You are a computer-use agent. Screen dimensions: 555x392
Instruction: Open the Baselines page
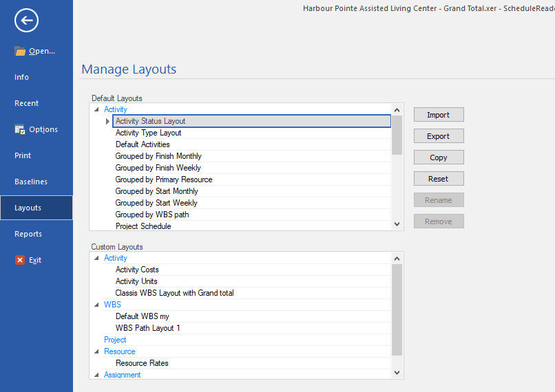pyautogui.click(x=31, y=182)
